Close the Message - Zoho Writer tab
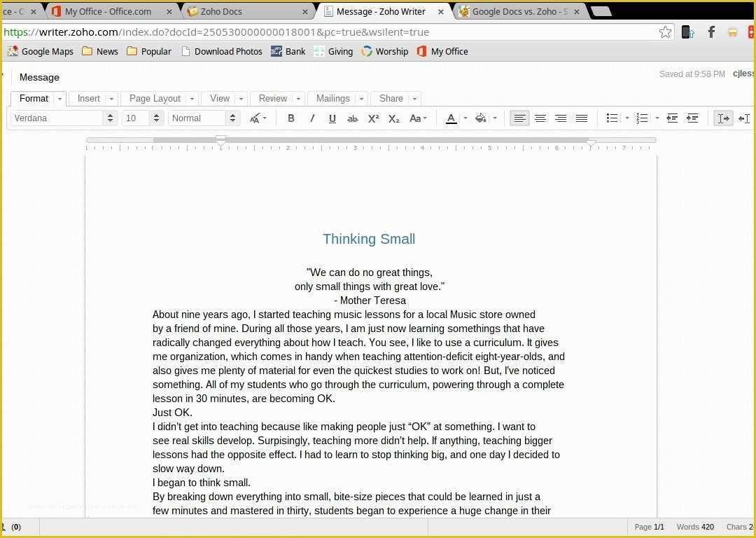The height and width of the screenshot is (538, 756). click(x=441, y=12)
